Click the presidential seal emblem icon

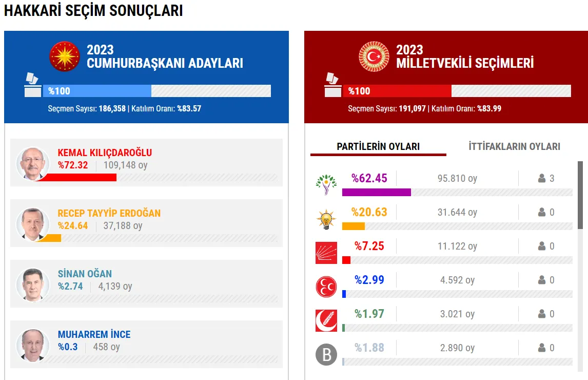click(x=65, y=56)
